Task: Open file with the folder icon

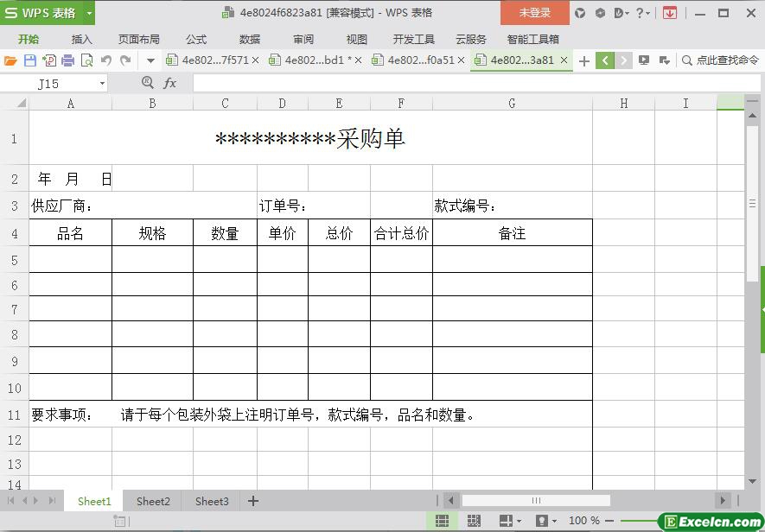Action: [10, 60]
